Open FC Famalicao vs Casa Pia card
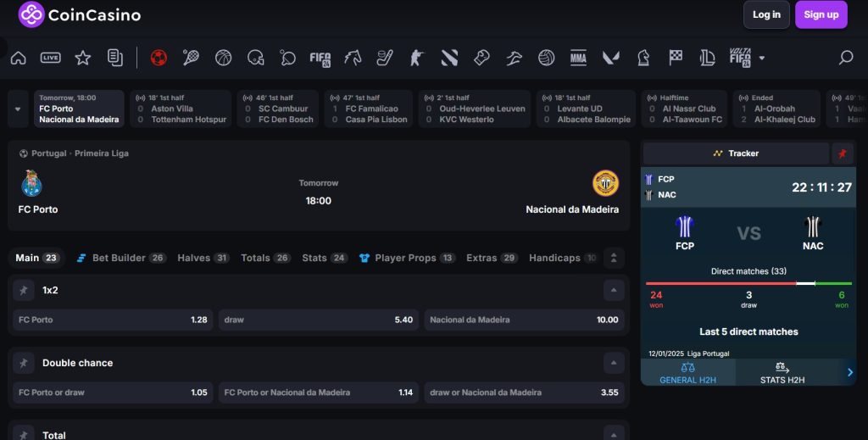868x440 pixels. [369, 109]
